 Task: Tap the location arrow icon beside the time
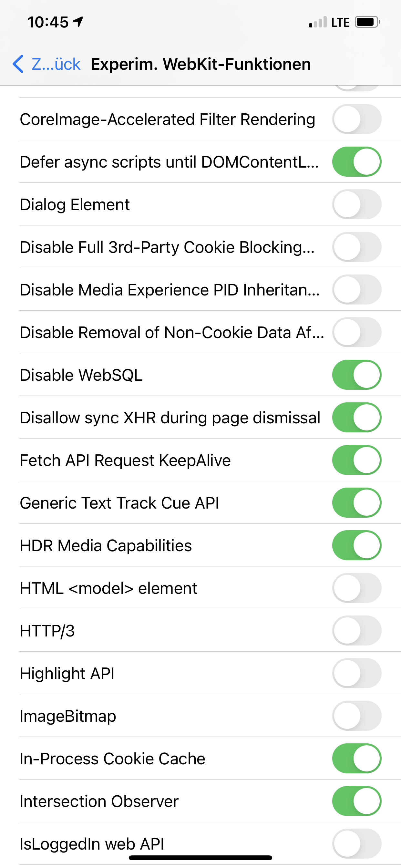click(78, 22)
